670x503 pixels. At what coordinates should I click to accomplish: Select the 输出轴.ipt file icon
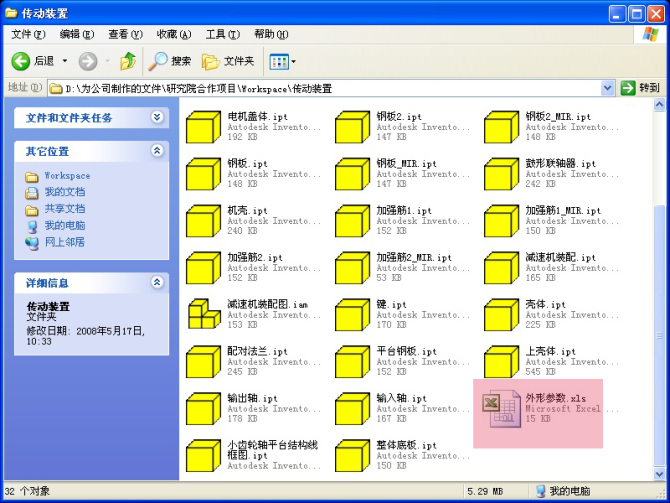pyautogui.click(x=203, y=409)
